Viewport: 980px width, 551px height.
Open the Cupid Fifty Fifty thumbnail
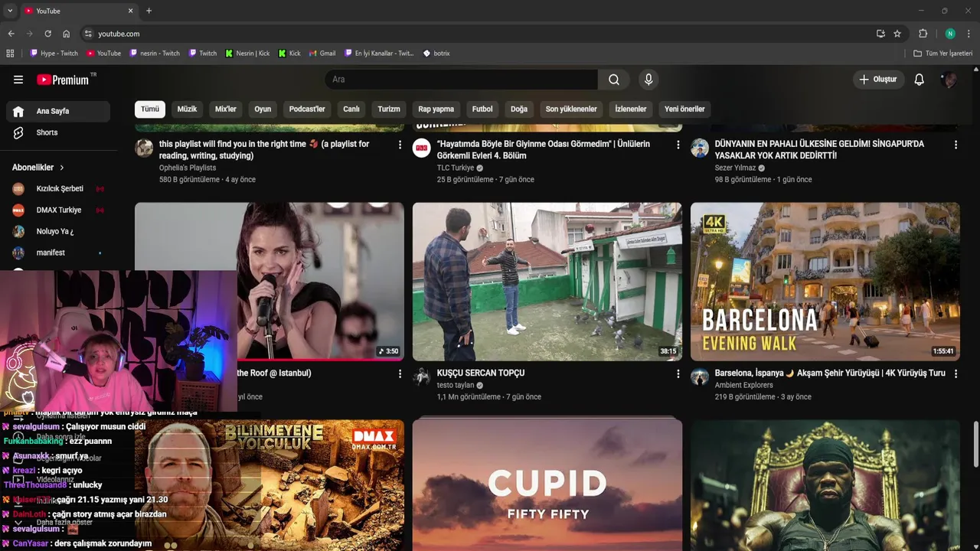coord(547,484)
